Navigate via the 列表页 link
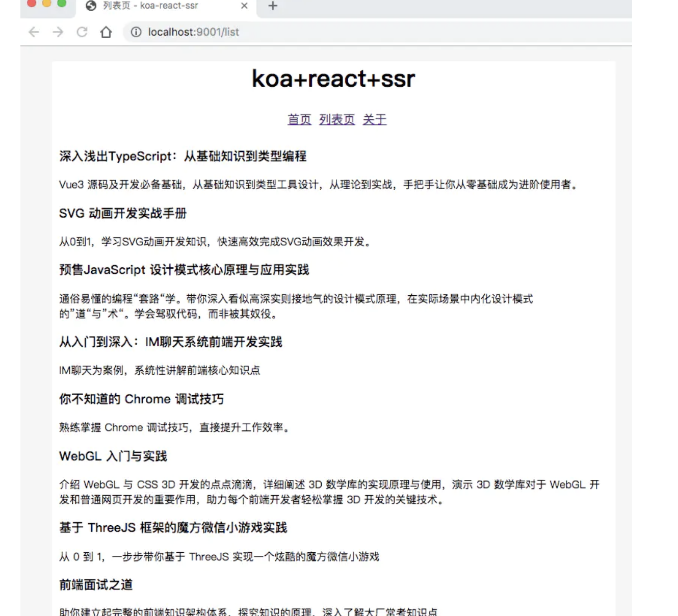 (x=336, y=119)
